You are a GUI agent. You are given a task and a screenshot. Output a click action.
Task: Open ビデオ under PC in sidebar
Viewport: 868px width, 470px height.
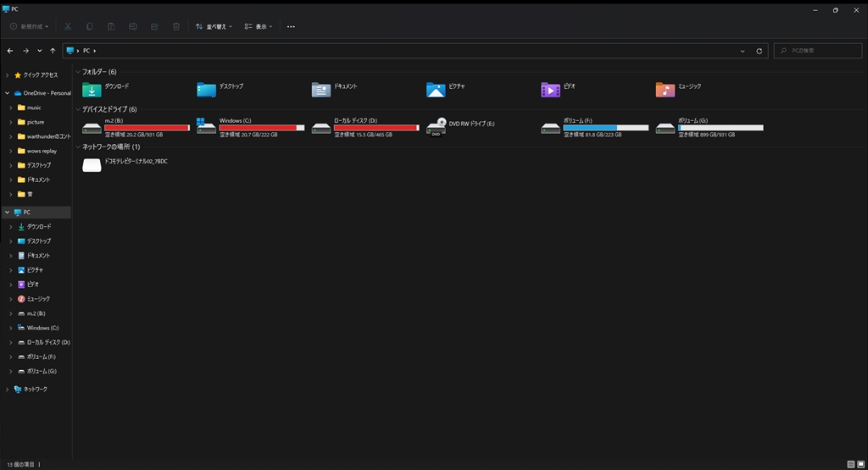click(x=28, y=285)
